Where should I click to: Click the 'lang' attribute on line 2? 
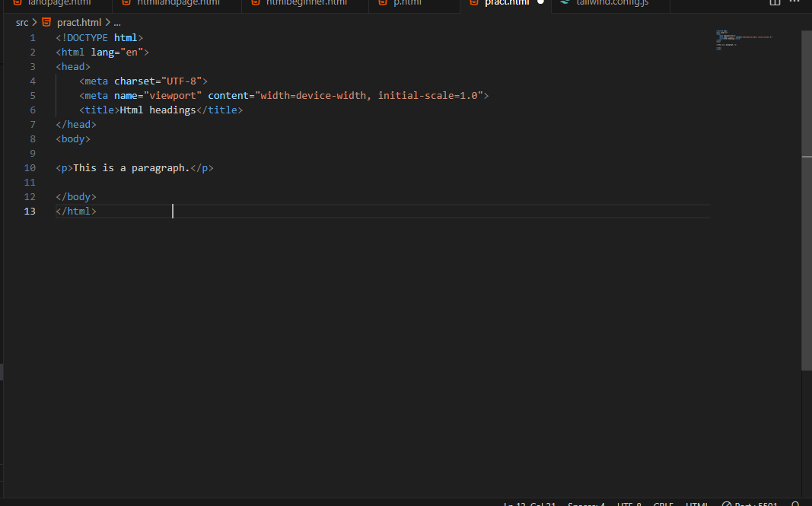[x=103, y=53]
